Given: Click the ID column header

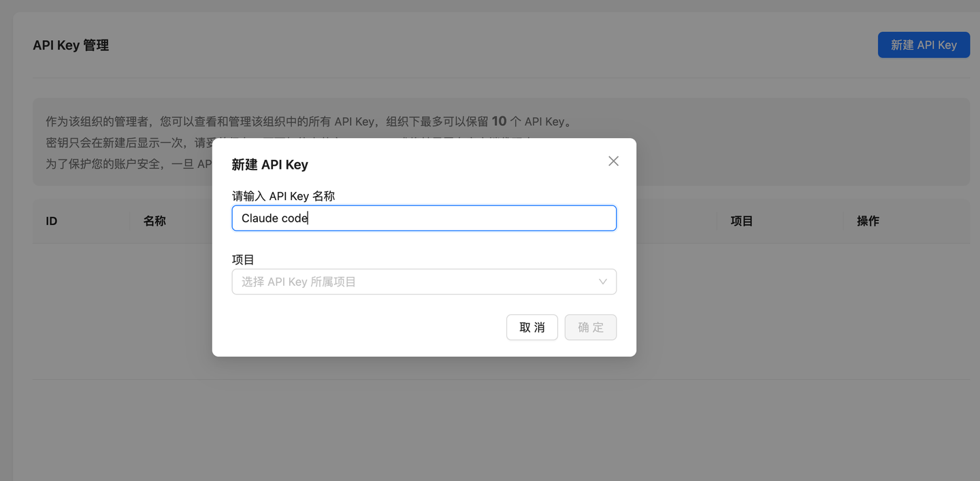Looking at the screenshot, I should pyautogui.click(x=52, y=221).
